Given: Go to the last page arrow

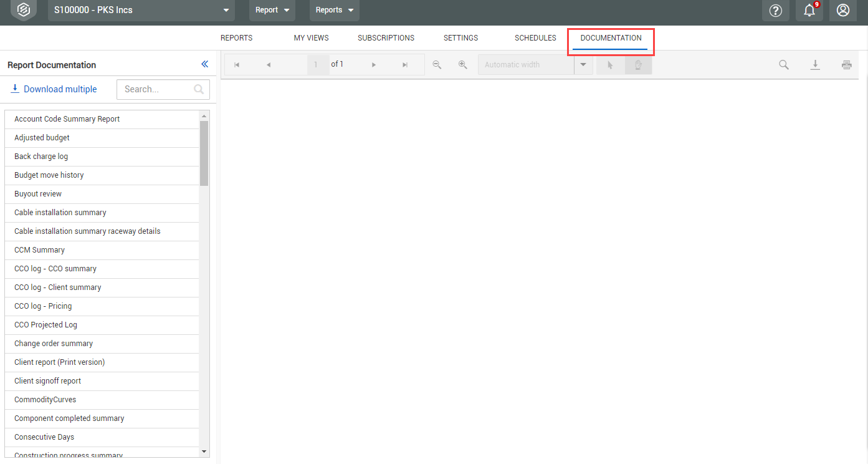Looking at the screenshot, I should pos(405,65).
